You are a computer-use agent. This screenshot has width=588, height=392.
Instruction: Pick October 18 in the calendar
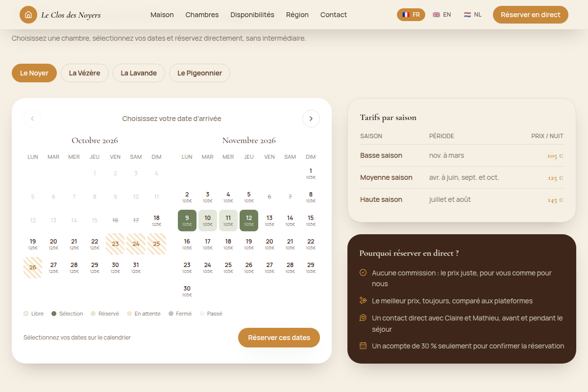point(156,220)
